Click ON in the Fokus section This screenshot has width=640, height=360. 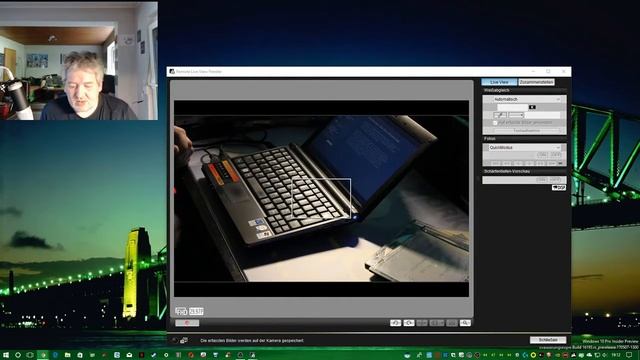tap(542, 155)
